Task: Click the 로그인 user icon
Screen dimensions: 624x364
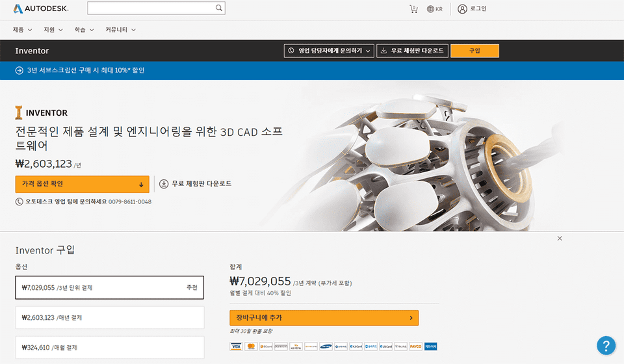Action: (462, 8)
